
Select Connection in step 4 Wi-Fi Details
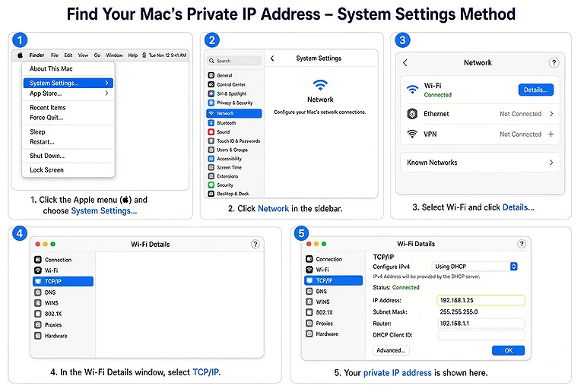click(62, 260)
